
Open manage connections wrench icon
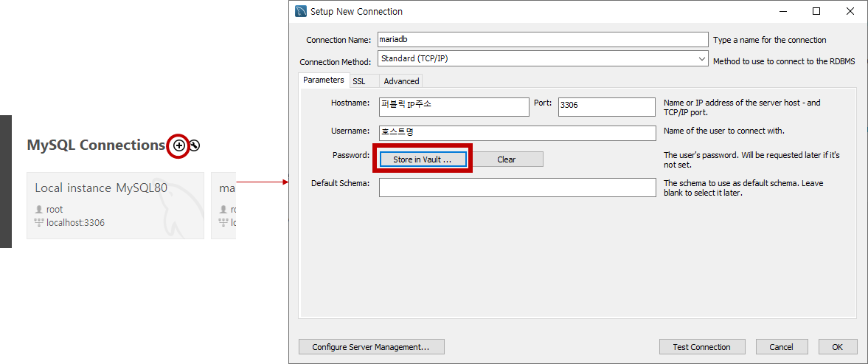194,145
